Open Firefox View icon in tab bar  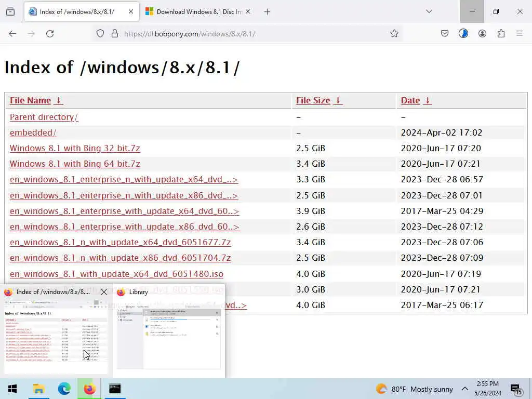pos(10,11)
